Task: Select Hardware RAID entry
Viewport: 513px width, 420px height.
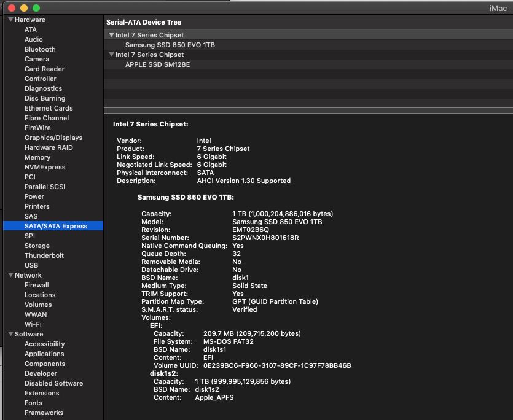Action: [x=49, y=147]
